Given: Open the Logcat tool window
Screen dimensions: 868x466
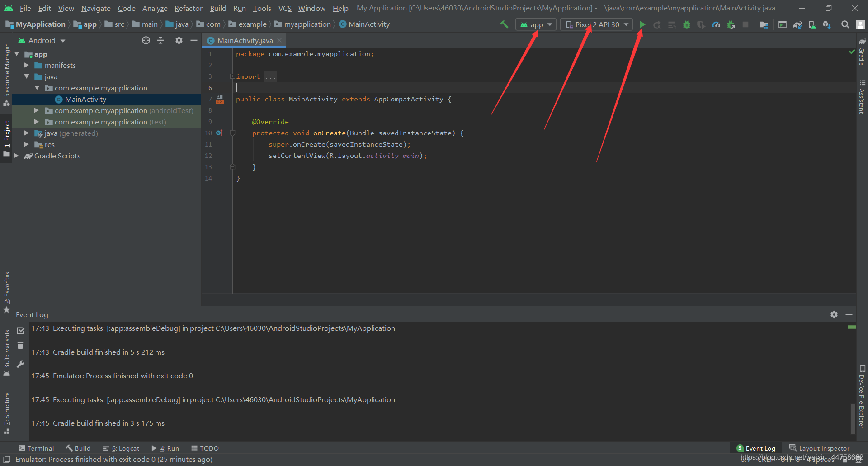Looking at the screenshot, I should [121, 448].
